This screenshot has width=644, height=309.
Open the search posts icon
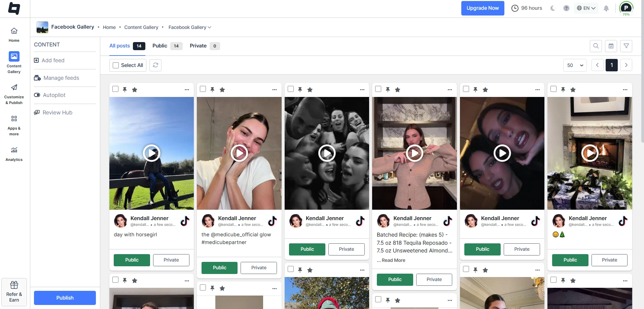(x=596, y=46)
